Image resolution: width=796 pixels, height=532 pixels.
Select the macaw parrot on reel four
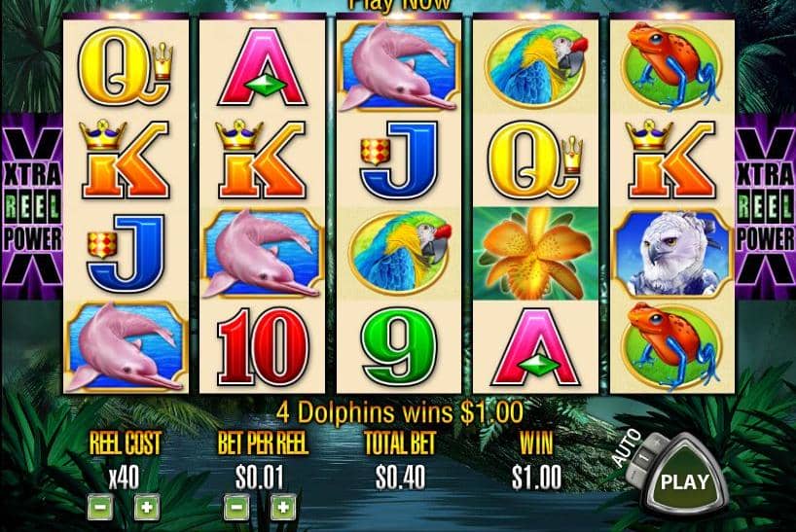pos(535,66)
